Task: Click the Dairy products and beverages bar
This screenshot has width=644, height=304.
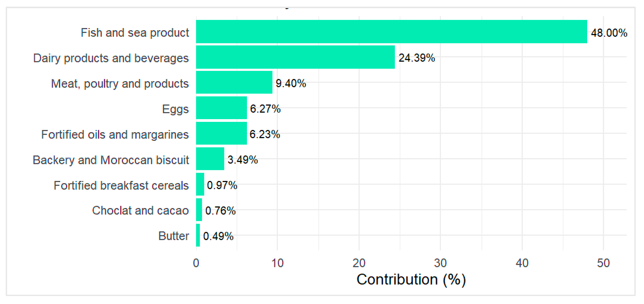Action: (295, 57)
